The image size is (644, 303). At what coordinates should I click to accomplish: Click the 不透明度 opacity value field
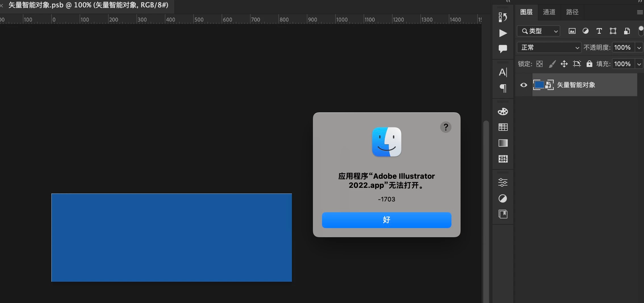pyautogui.click(x=623, y=47)
